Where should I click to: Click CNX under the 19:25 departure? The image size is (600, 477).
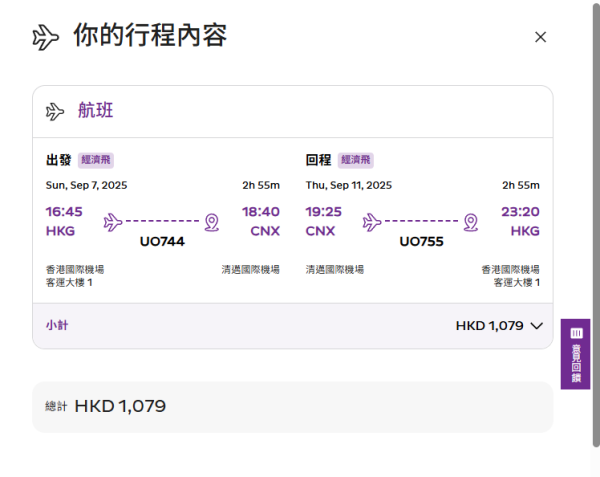point(320,231)
